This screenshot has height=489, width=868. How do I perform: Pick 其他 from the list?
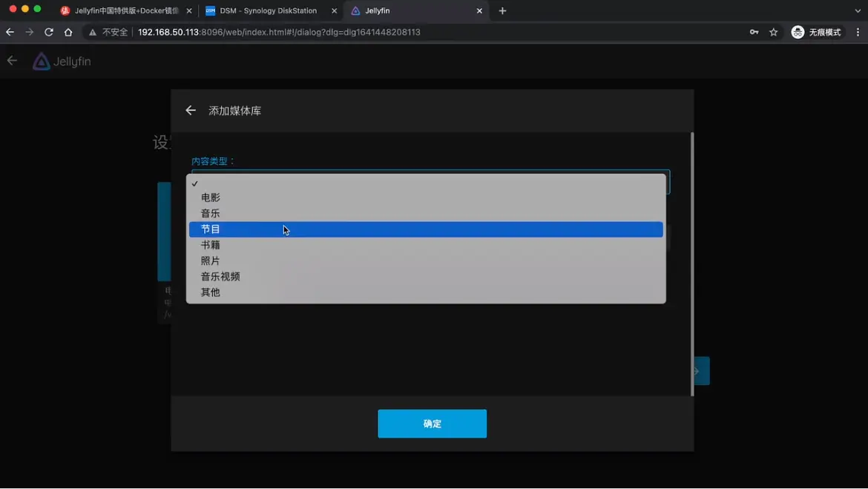[x=211, y=292]
